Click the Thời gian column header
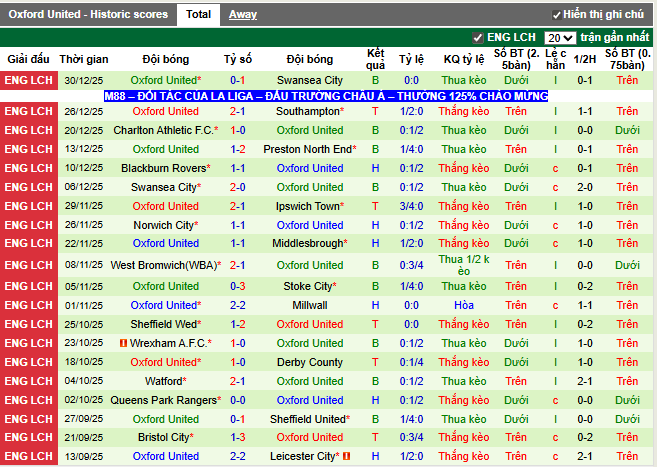This screenshot has height=467, width=657. 84,59
